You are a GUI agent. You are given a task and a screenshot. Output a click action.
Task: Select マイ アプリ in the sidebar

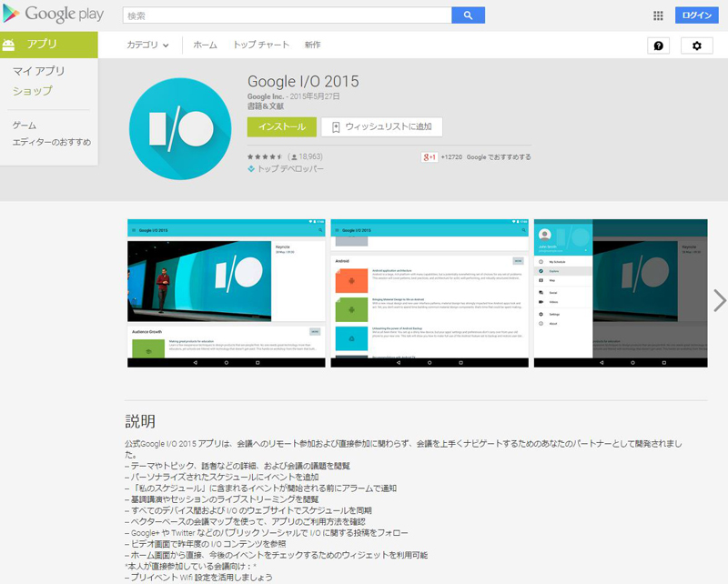(38, 71)
